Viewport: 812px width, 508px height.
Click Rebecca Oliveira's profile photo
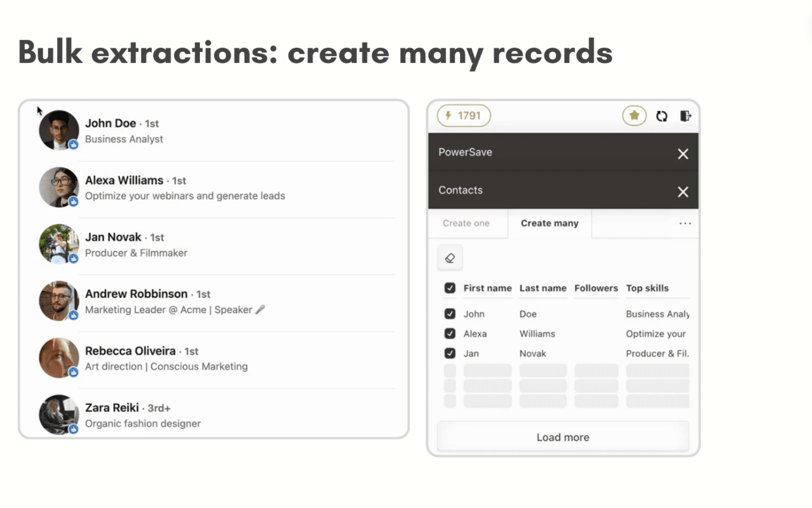point(59,358)
